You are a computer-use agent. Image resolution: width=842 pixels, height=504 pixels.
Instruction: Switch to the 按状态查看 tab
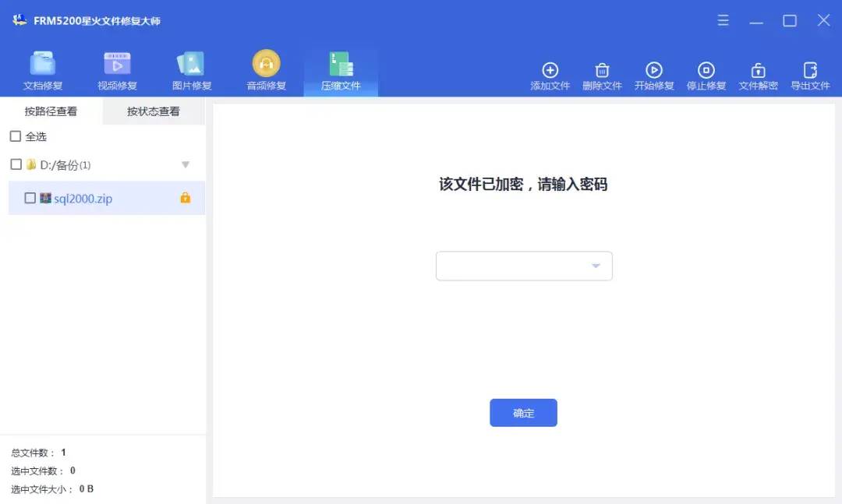tap(154, 111)
